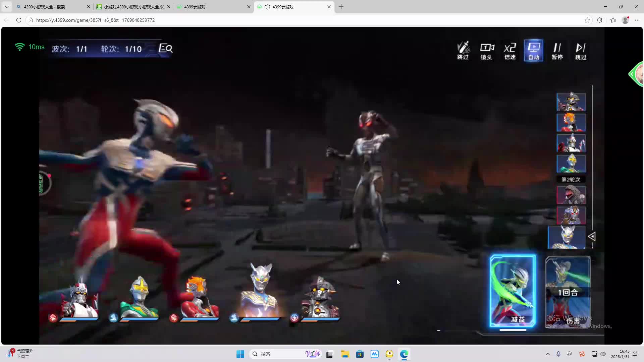Skip the battle with 跳过 arrow icon
The image size is (644, 362).
point(581,51)
